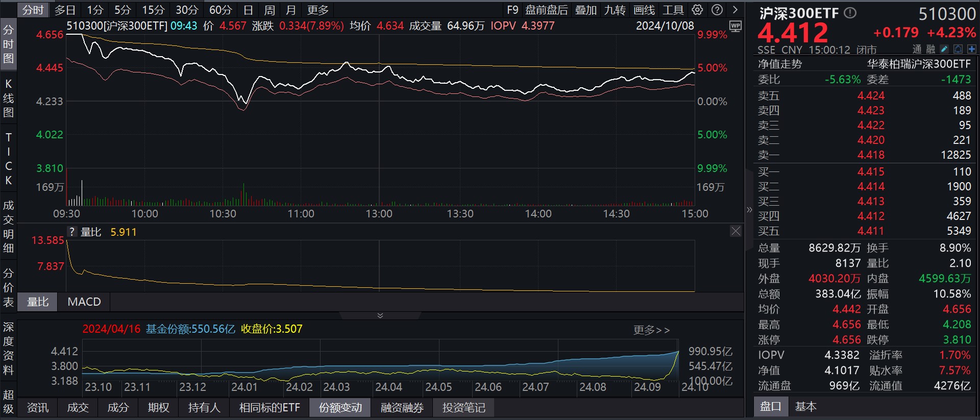Open 分价表 from the left sidebar
This screenshot has height=420, width=980.
[9, 287]
